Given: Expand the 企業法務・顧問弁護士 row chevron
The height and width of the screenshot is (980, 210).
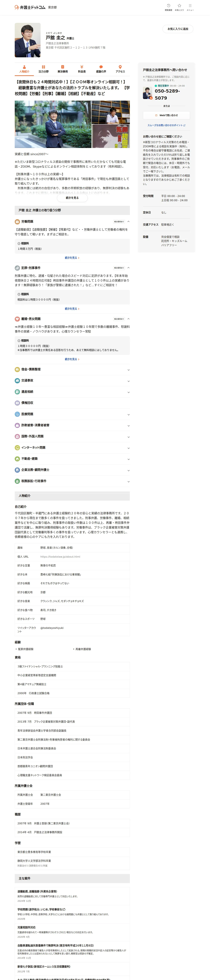Looking at the screenshot, I should (x=128, y=471).
